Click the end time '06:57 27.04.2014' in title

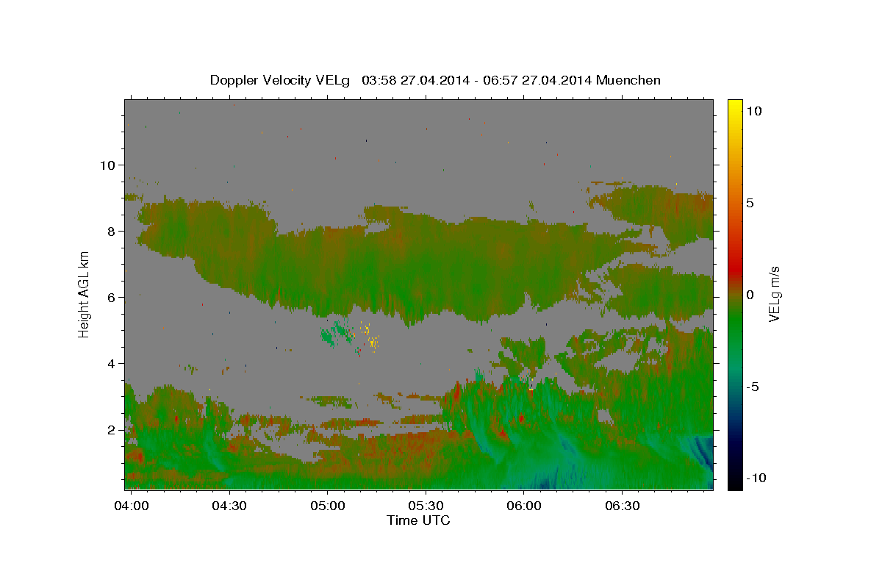pos(537,80)
